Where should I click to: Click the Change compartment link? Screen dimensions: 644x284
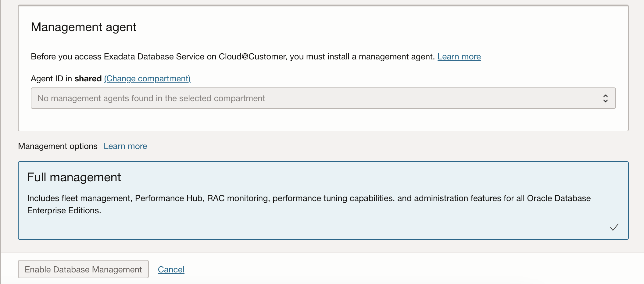147,79
